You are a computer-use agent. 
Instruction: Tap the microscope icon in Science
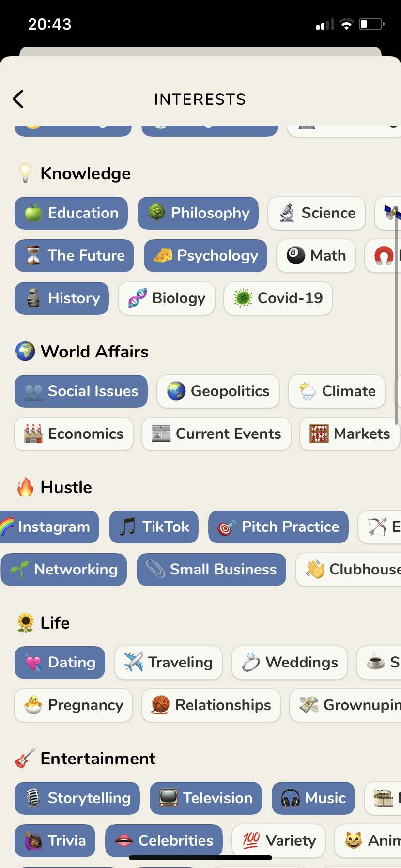tap(287, 213)
